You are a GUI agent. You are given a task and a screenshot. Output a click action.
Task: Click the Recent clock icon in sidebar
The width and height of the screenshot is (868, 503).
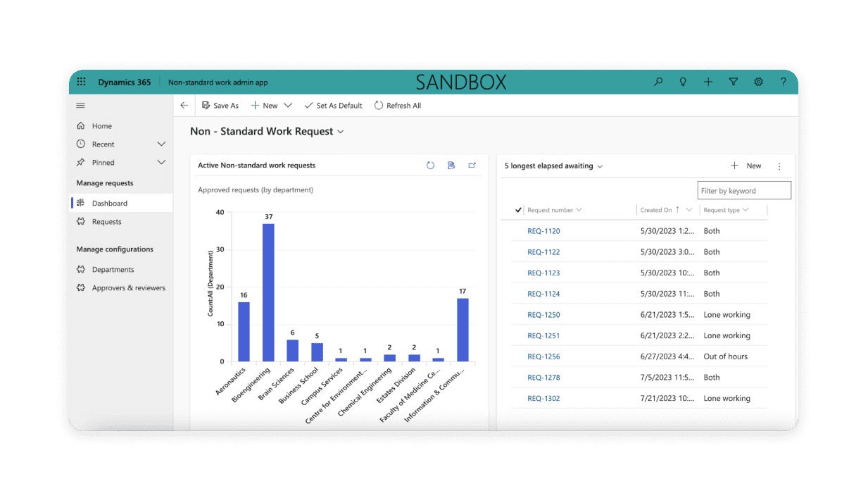click(80, 144)
